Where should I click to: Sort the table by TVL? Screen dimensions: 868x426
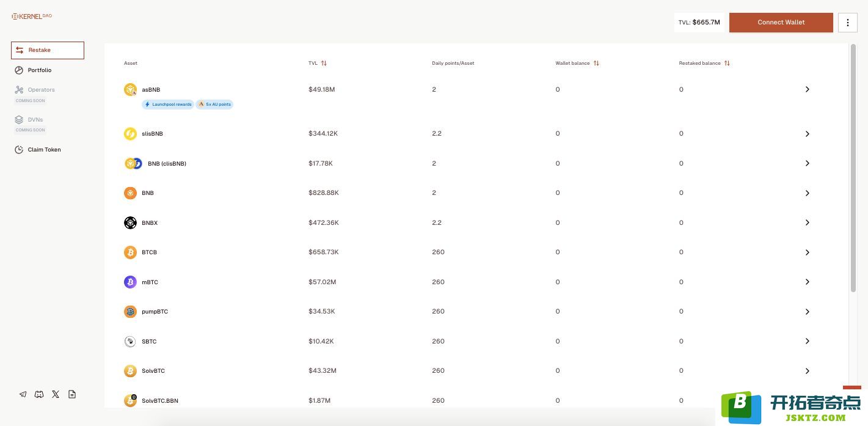324,63
